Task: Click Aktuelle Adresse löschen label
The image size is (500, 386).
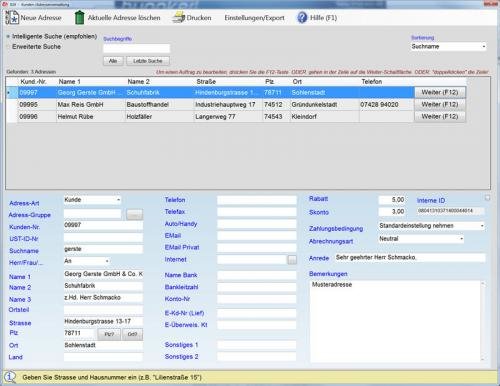Action: 124,18
